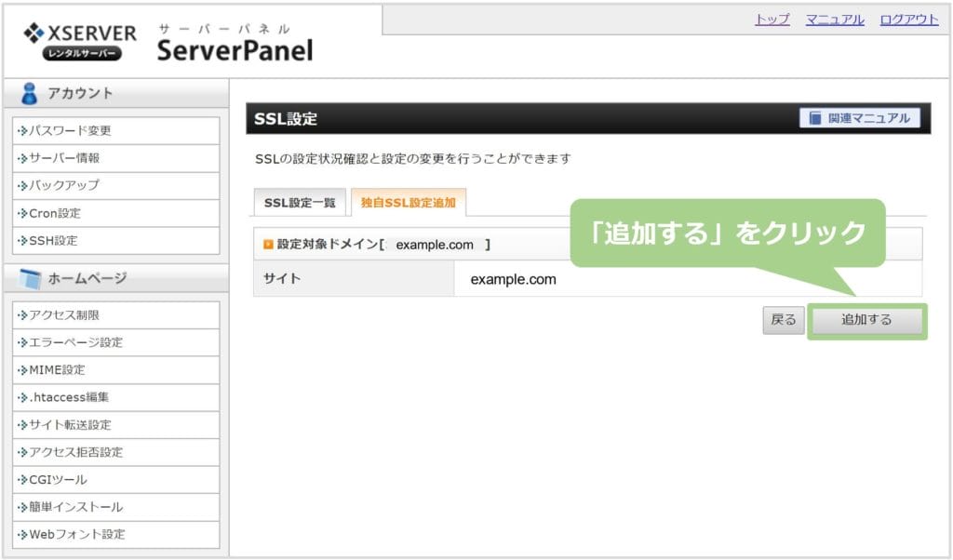Click the arrow icon beside Webフォント設定
Viewport: 953px width, 560px height.
click(x=22, y=535)
